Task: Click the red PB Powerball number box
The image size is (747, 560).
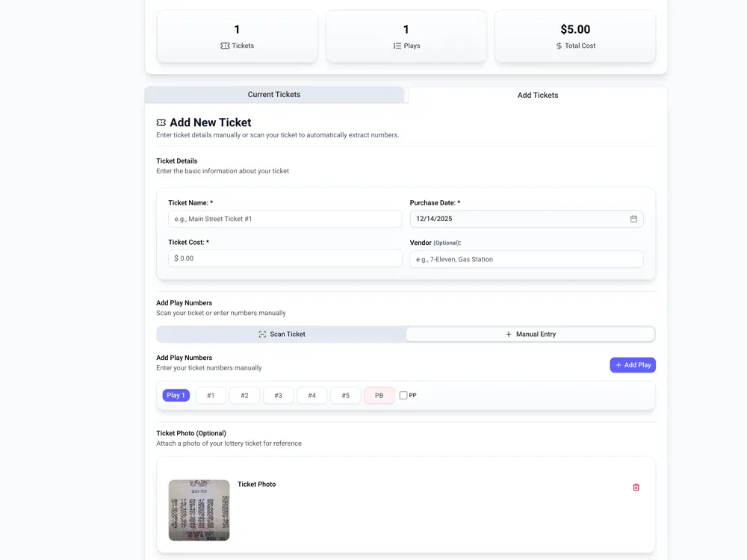Action: (379, 396)
